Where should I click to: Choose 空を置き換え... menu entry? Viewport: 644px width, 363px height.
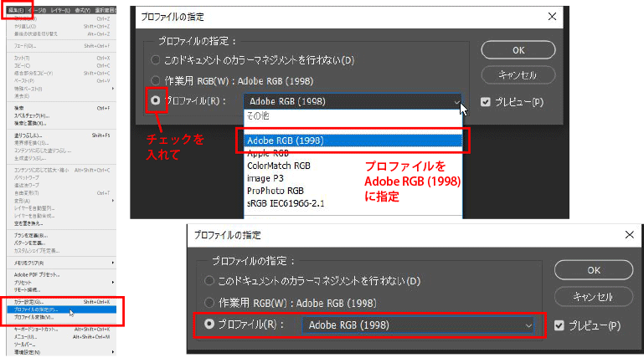(x=62, y=224)
